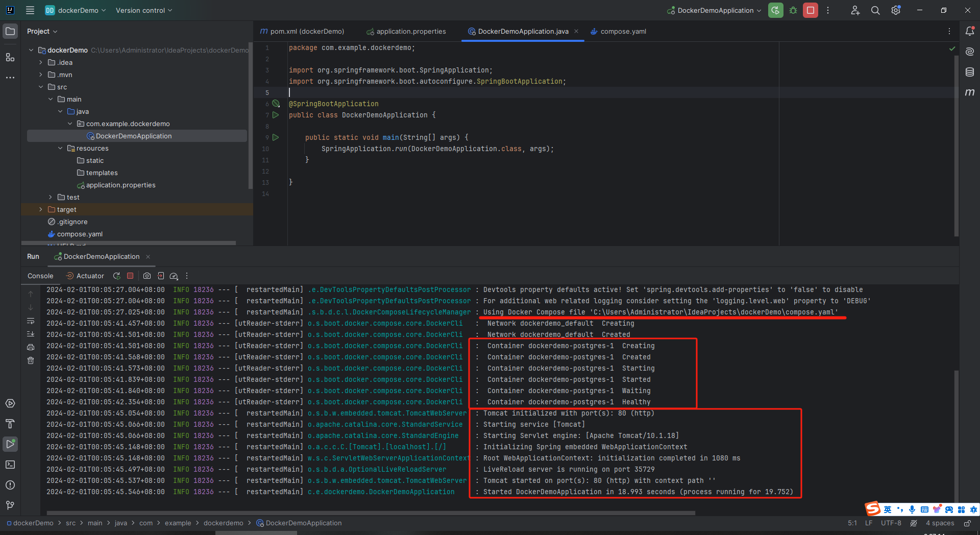
Task: Expand the test folder
Action: (x=51, y=197)
